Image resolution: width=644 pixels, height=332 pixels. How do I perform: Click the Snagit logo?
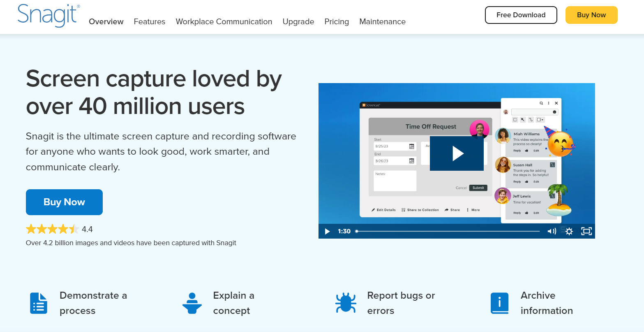48,16
